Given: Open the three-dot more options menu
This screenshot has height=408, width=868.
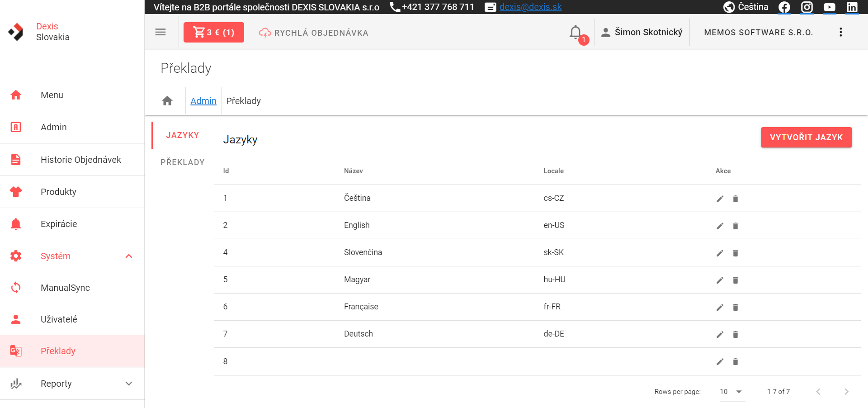Looking at the screenshot, I should tap(841, 32).
